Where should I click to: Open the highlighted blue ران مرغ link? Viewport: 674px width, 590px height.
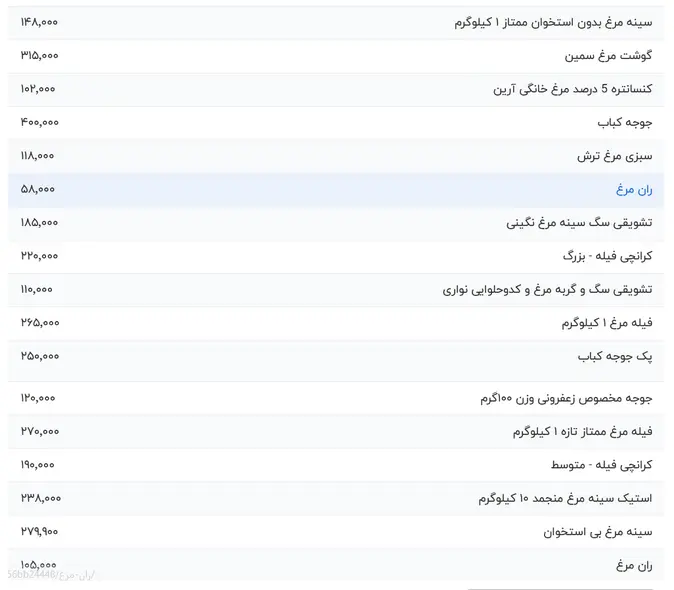coord(634,190)
